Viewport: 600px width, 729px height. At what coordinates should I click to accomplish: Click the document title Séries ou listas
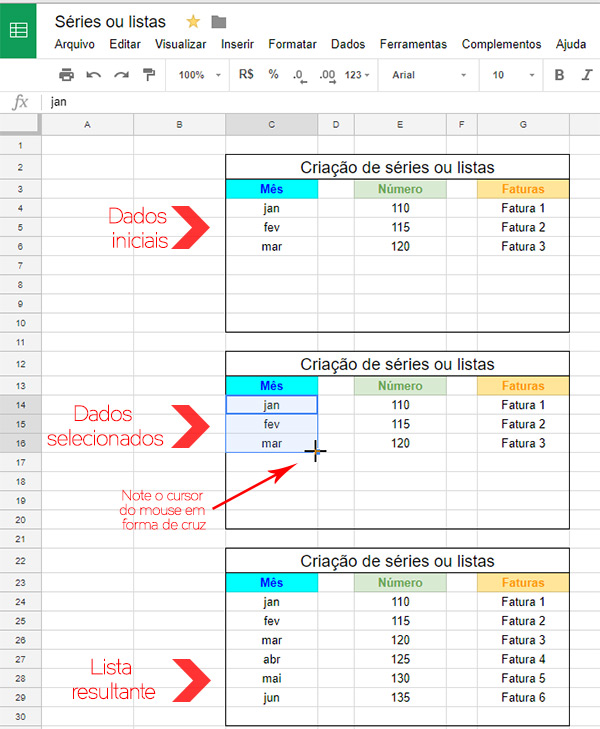tap(110, 22)
